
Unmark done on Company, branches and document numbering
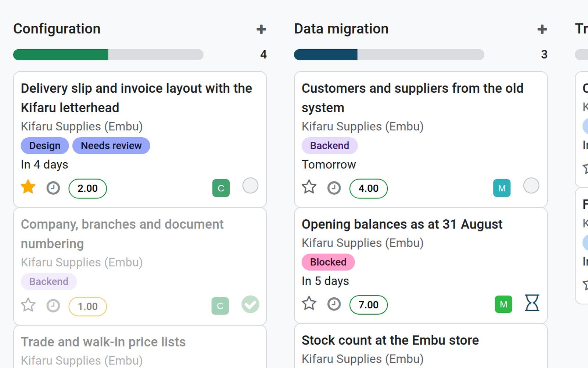(x=250, y=304)
